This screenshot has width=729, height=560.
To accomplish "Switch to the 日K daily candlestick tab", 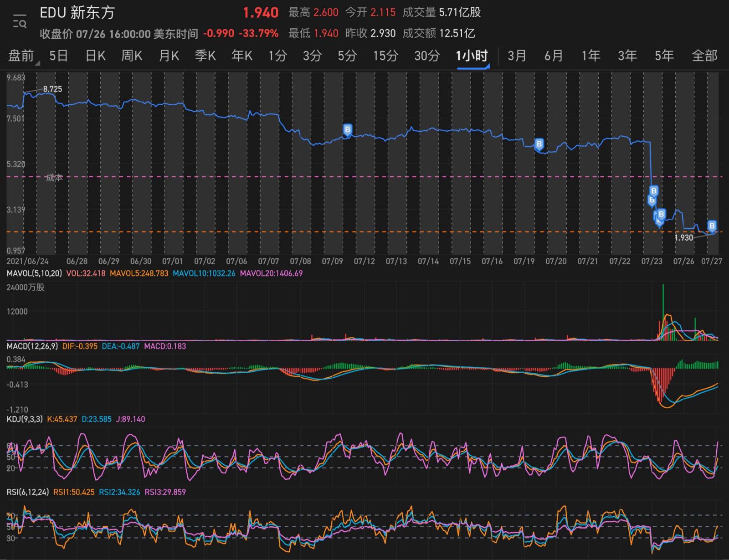I will [95, 56].
